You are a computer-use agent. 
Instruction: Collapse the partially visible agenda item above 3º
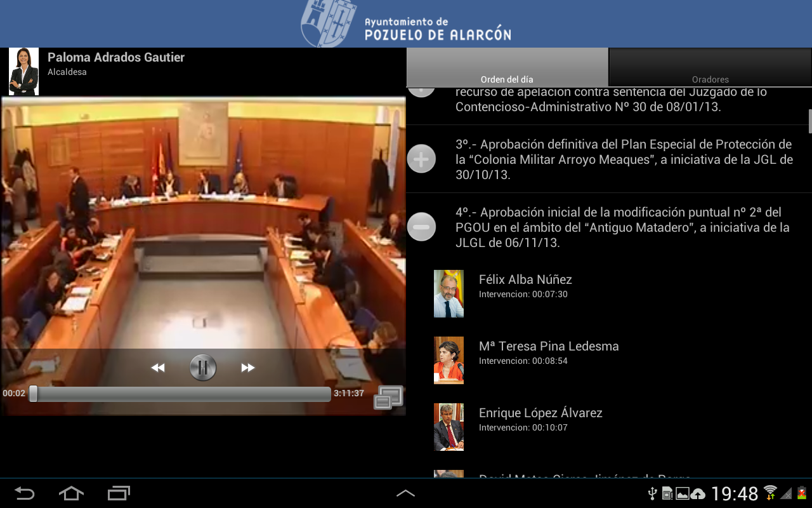(x=421, y=92)
